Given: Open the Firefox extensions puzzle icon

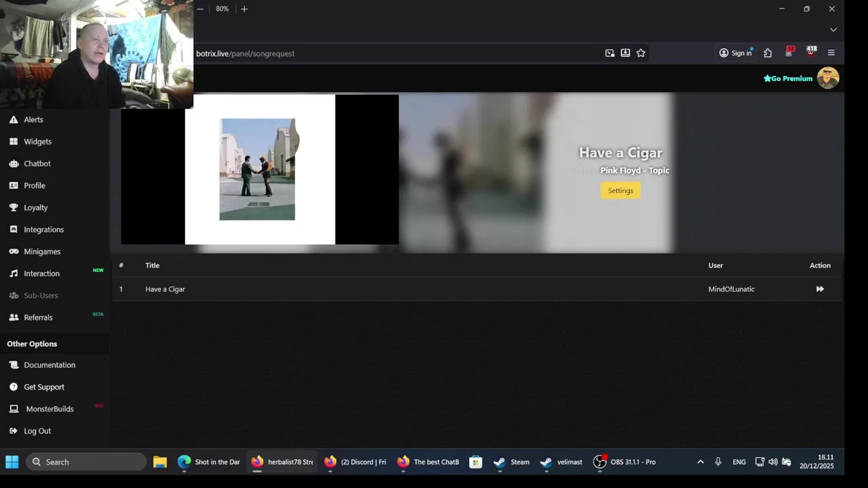Looking at the screenshot, I should coord(768,53).
